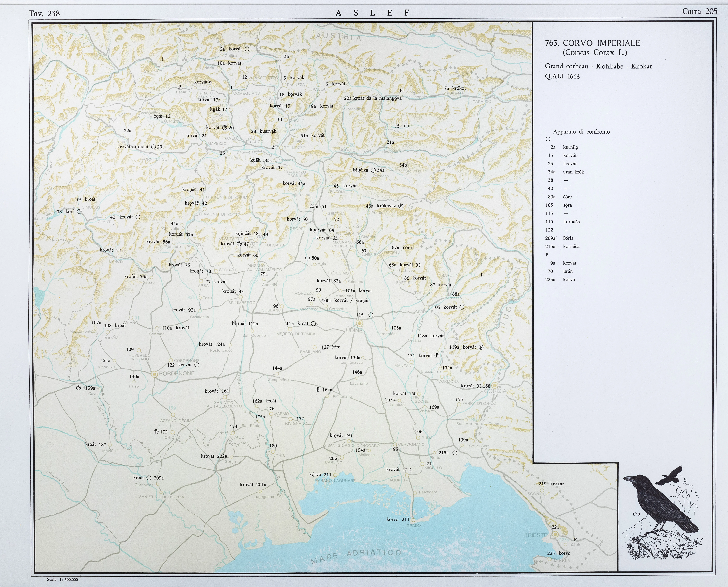Click the legend circle under Apparato di confronto
The image size is (728, 587).
[548, 139]
